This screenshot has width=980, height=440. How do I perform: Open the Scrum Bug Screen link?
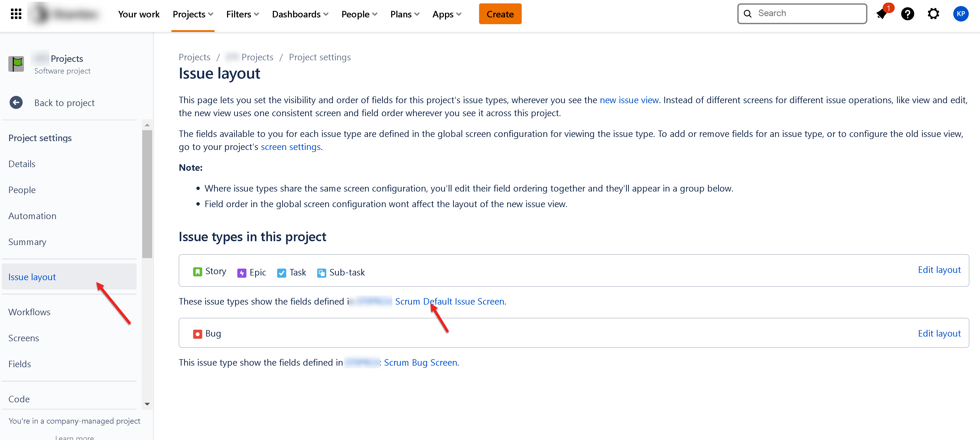pyautogui.click(x=420, y=362)
